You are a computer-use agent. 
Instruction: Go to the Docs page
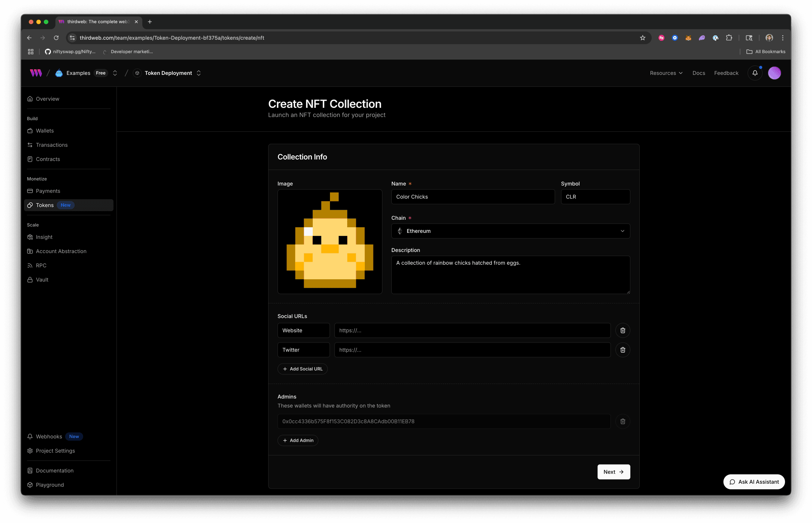coord(699,73)
